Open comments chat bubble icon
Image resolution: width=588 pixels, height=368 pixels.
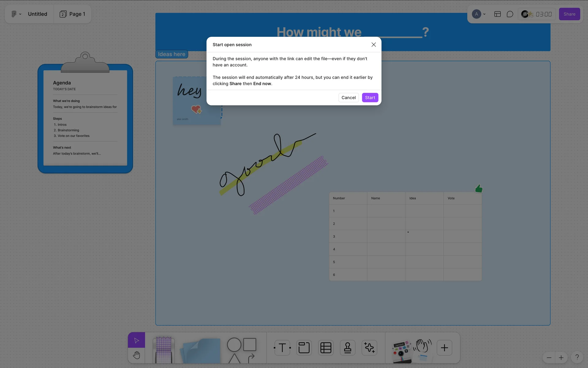[510, 14]
